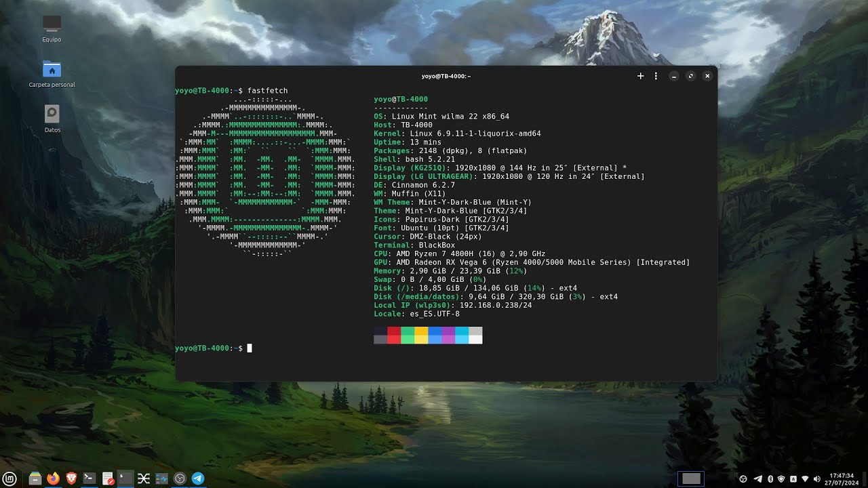The image size is (868, 488).
Task: Click the 'Font: Ubuntu (10pt)' line
Action: 441,228
